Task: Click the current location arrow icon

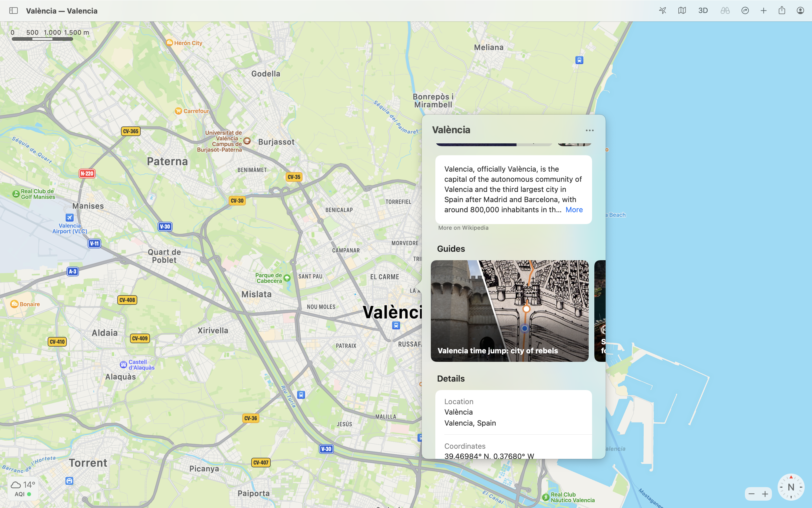Action: 662,11
